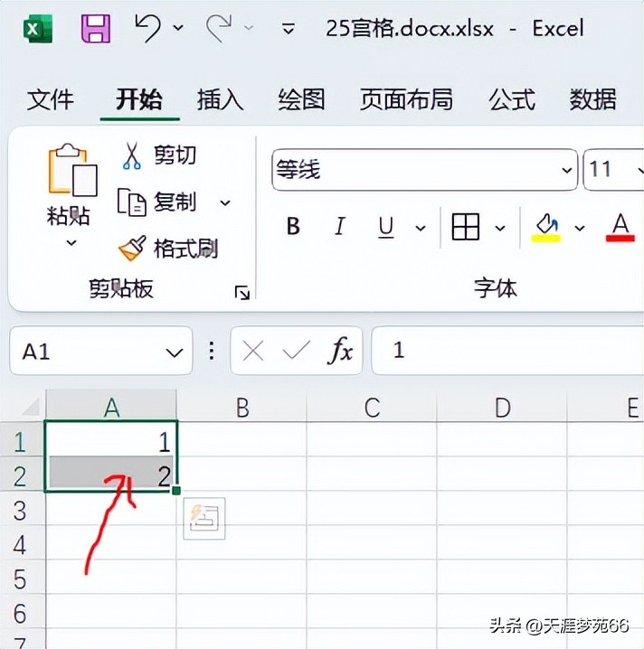Undo the last action

(147, 28)
